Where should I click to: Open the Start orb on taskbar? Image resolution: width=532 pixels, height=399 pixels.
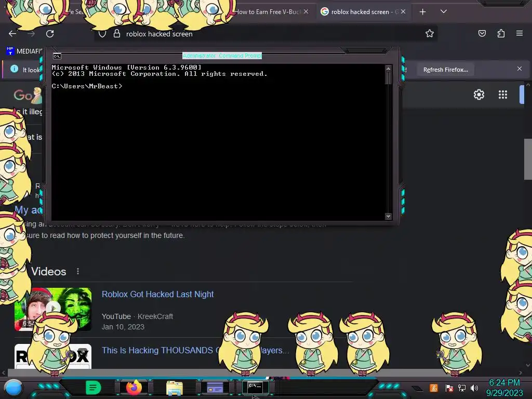pos(14,388)
